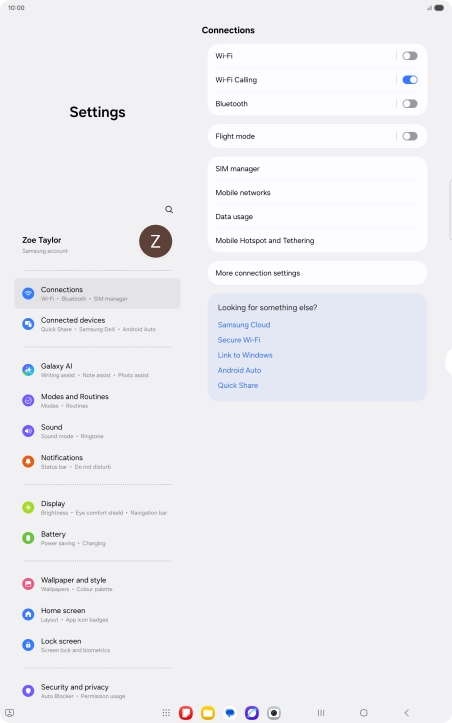
Task: Select Galaxy AI in settings list
Action: pyautogui.click(x=97, y=370)
